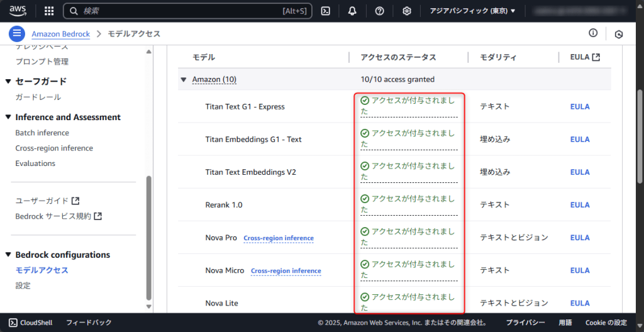Click Cross-region inference tag beside Nova Pro
The image size is (644, 332).
(x=279, y=238)
